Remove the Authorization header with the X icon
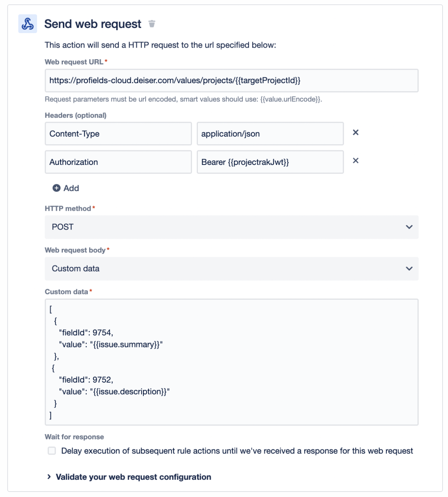The image size is (448, 497). click(x=356, y=161)
